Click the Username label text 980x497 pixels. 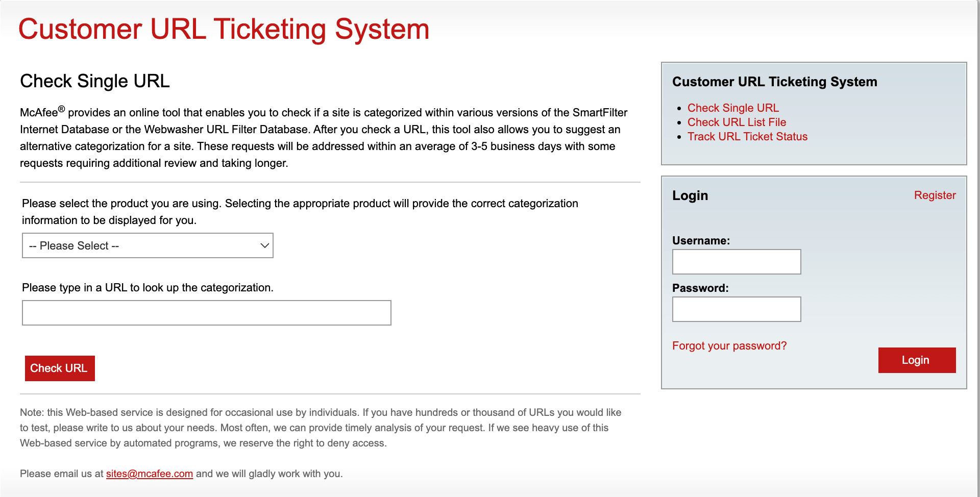pos(701,241)
